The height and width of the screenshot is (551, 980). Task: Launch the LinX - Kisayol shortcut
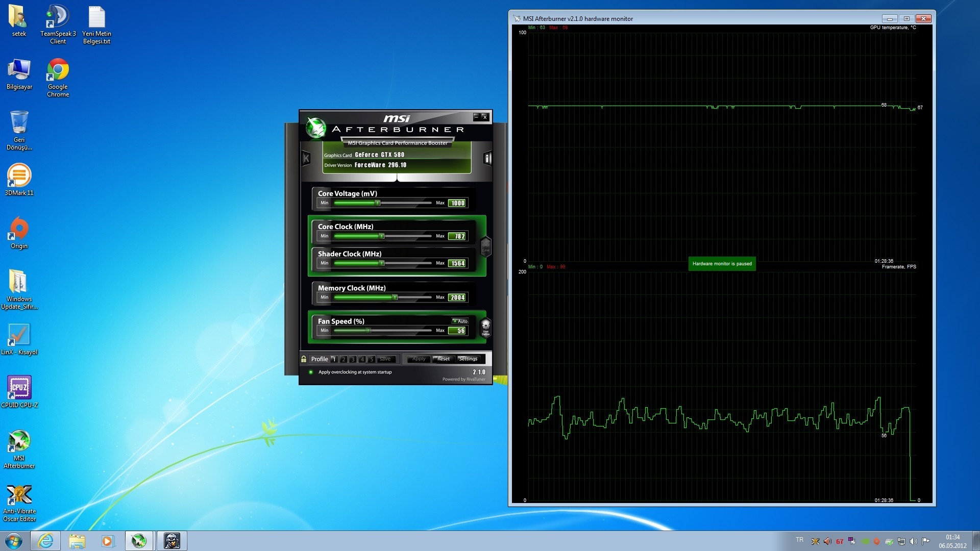click(19, 339)
